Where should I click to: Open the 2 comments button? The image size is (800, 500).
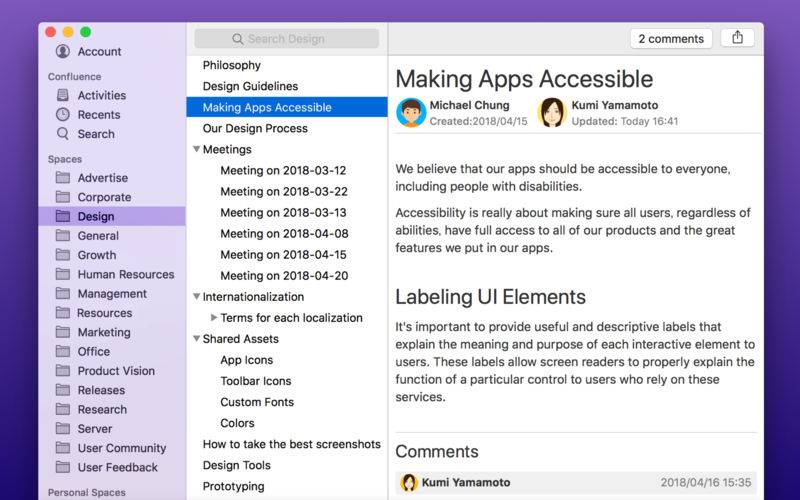pyautogui.click(x=671, y=39)
